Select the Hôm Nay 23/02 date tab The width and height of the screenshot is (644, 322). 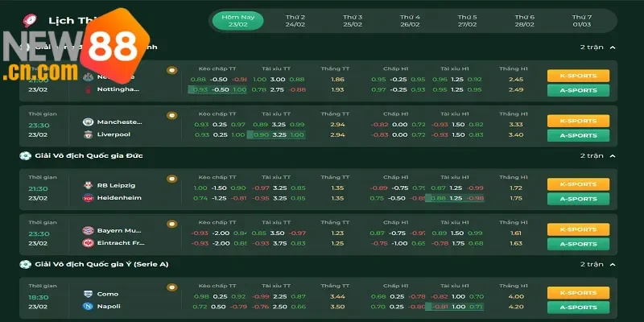[x=237, y=20]
